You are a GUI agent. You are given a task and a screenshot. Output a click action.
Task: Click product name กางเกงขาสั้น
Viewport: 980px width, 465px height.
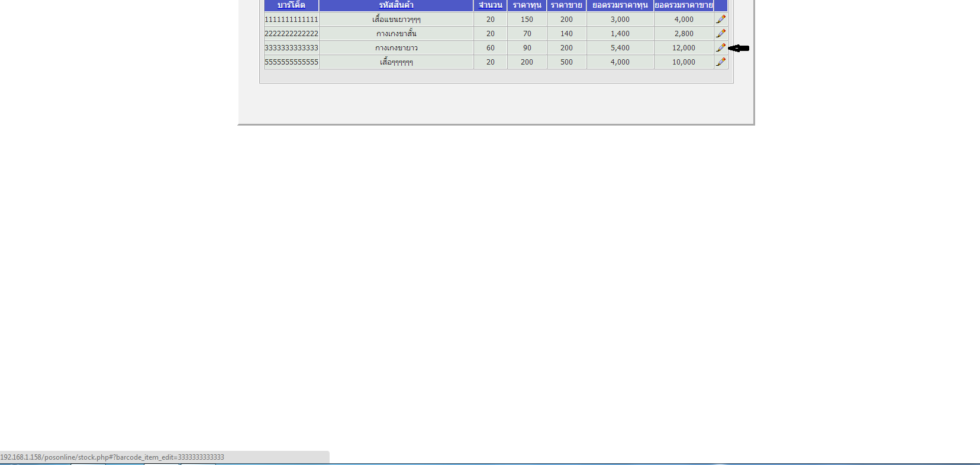click(x=396, y=34)
